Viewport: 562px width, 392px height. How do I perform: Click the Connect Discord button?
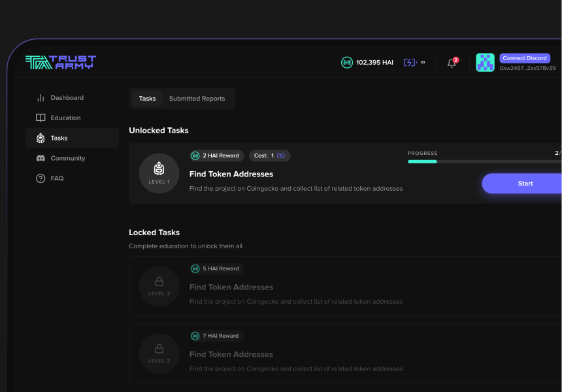[x=524, y=58]
